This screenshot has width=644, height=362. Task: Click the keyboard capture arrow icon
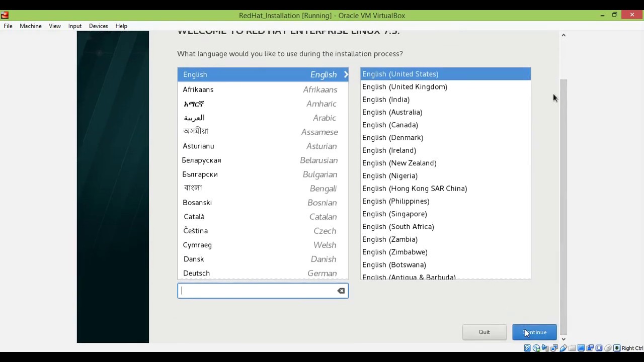click(617, 348)
